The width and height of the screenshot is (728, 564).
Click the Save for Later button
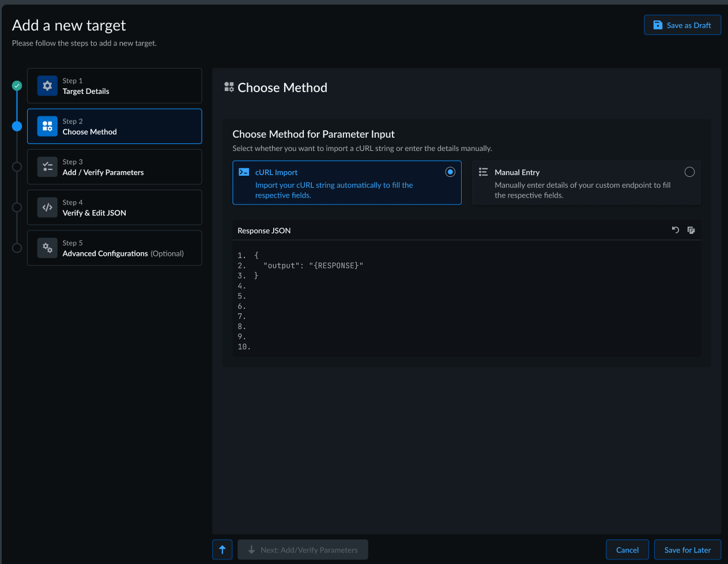687,550
